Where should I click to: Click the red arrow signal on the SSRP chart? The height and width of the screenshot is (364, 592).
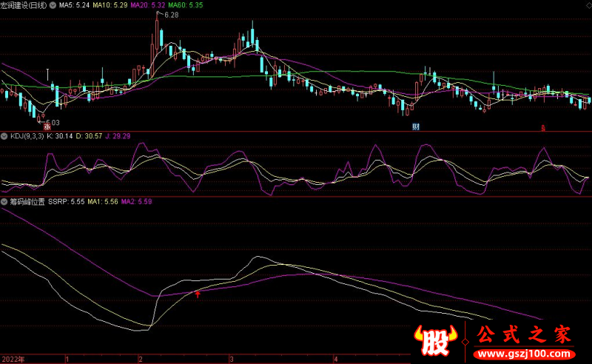(x=198, y=294)
